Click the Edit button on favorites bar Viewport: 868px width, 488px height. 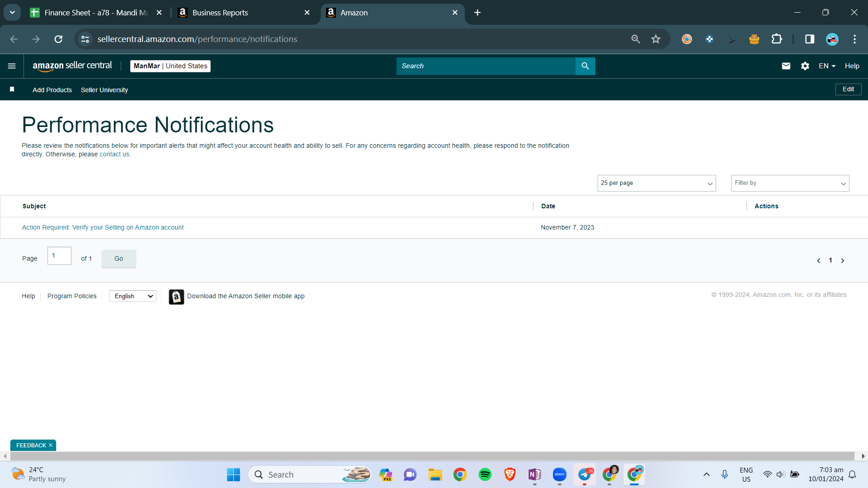[x=848, y=89]
